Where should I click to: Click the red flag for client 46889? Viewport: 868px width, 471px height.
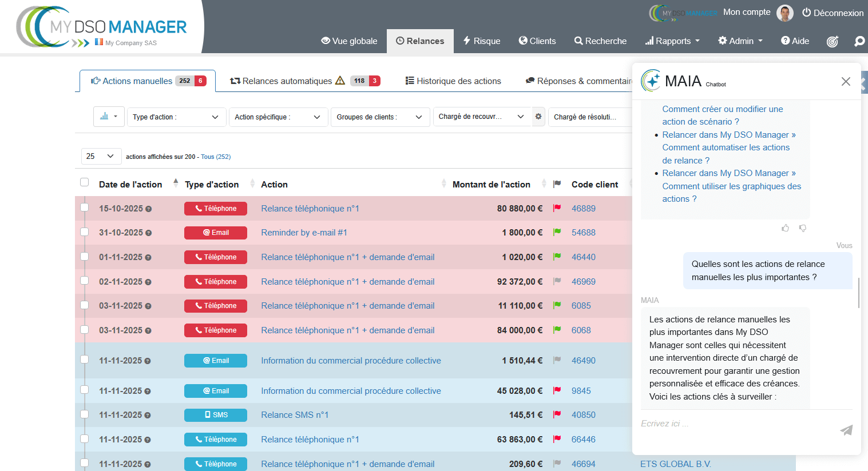coord(557,209)
